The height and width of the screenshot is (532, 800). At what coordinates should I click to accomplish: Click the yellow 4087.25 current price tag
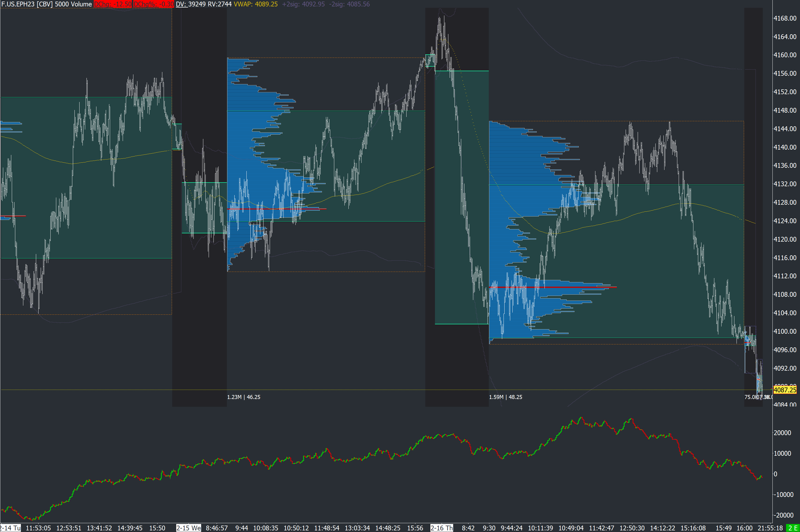click(785, 390)
